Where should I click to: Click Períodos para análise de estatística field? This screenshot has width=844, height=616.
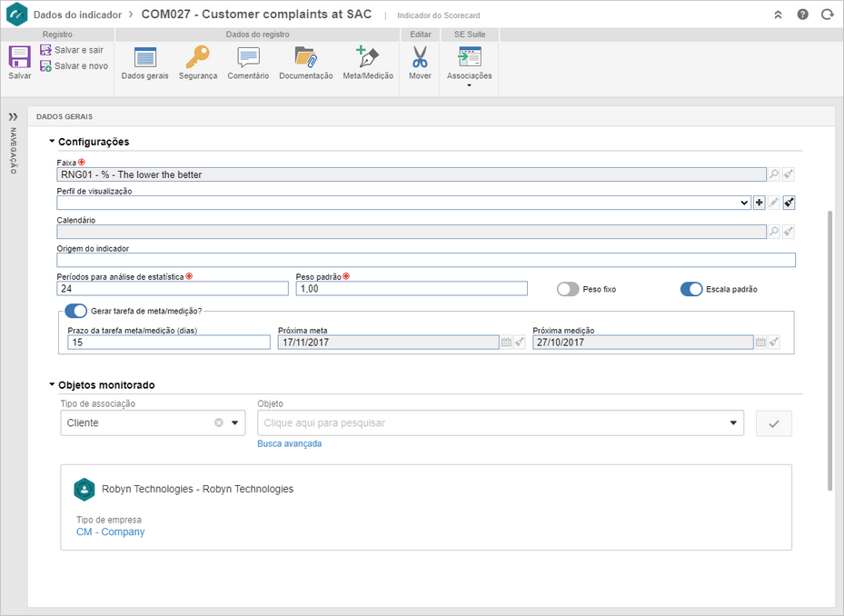(173, 289)
